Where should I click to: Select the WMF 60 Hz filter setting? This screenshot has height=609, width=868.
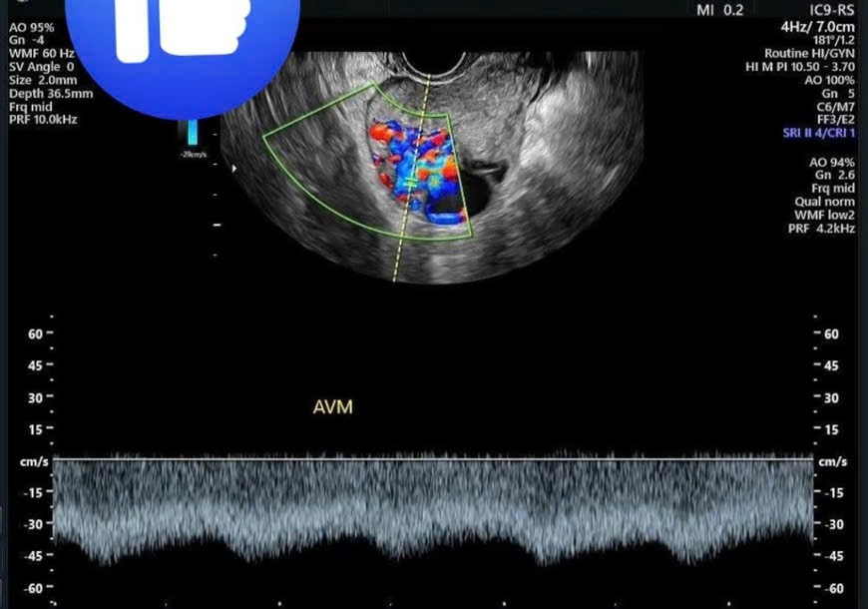pyautogui.click(x=42, y=54)
